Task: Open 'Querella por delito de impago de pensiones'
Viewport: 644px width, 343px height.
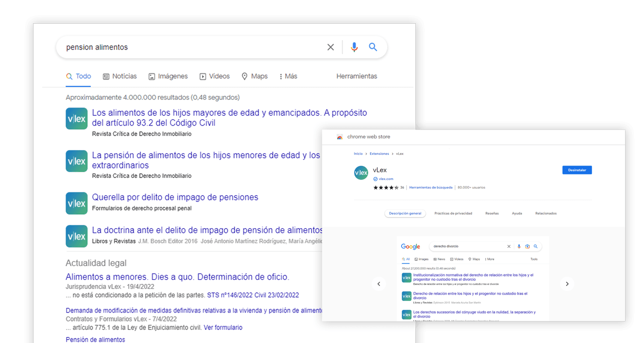Action: 175,197
